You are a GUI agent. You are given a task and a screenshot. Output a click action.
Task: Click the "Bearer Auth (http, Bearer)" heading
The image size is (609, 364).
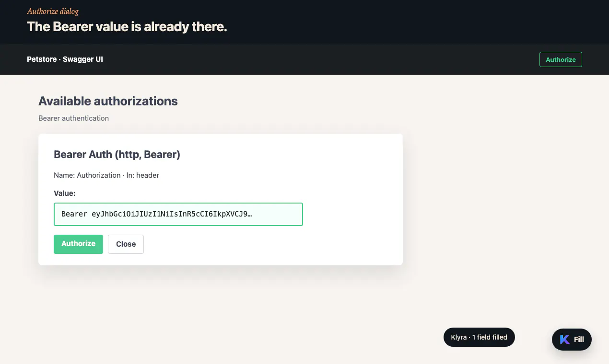pyautogui.click(x=117, y=154)
